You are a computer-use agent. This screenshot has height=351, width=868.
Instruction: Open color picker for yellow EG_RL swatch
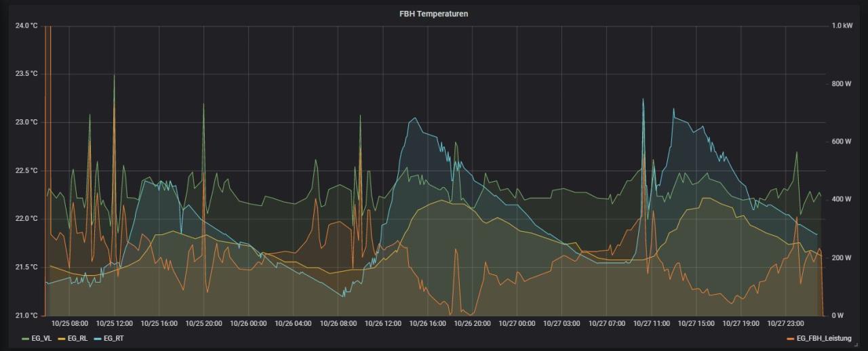tap(61, 337)
